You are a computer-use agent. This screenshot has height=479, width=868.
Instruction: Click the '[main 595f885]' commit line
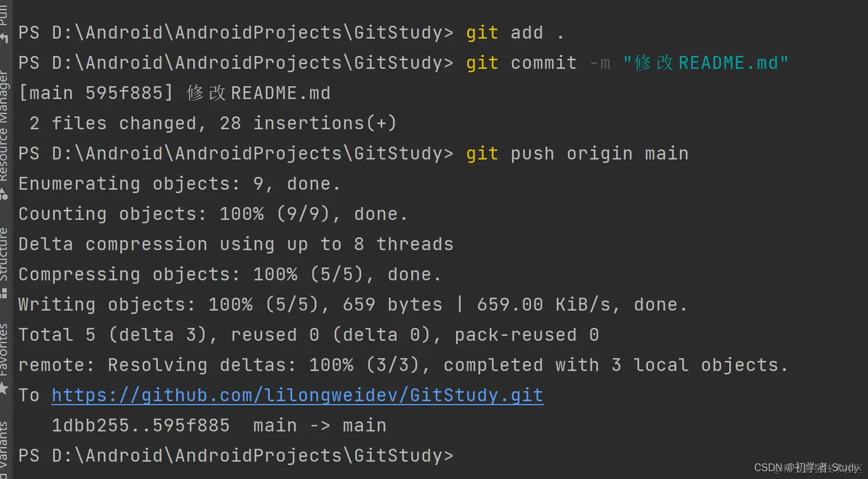click(x=174, y=93)
